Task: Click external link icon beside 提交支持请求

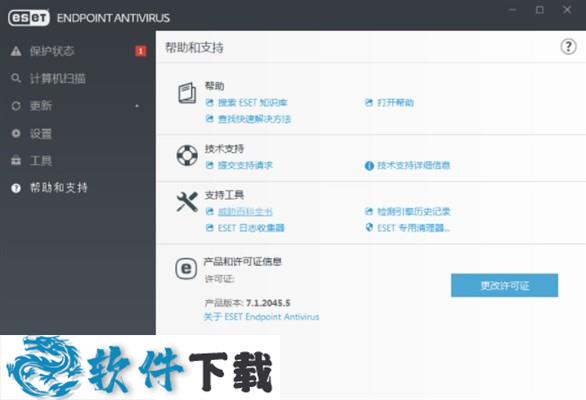Action: (210, 165)
